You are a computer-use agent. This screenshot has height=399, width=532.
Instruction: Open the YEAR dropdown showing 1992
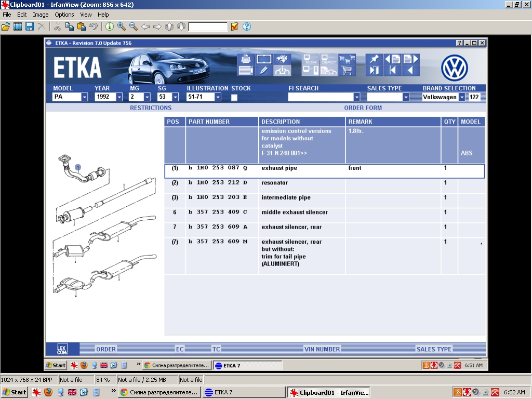pos(119,97)
